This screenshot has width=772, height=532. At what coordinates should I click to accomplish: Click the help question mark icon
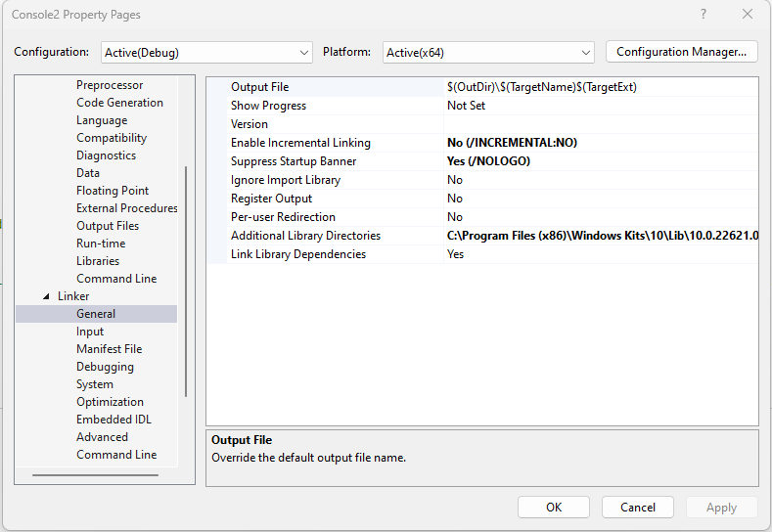[703, 15]
